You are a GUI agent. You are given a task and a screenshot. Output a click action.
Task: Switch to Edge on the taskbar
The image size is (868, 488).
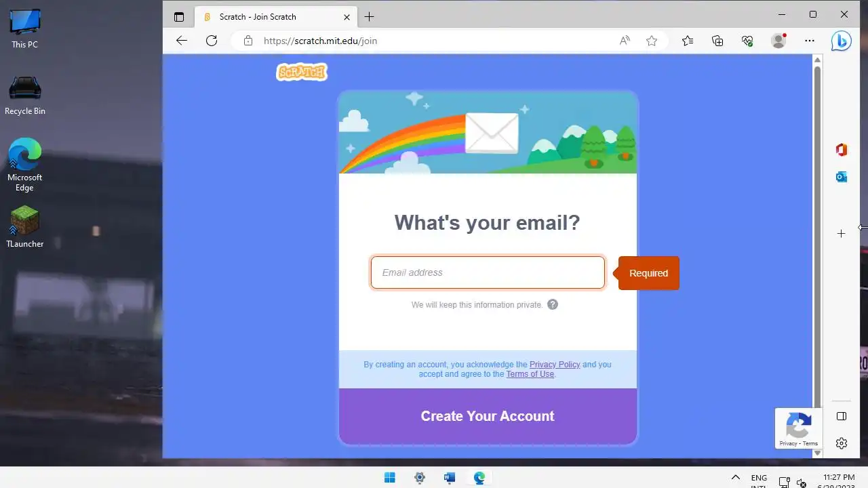pyautogui.click(x=479, y=478)
